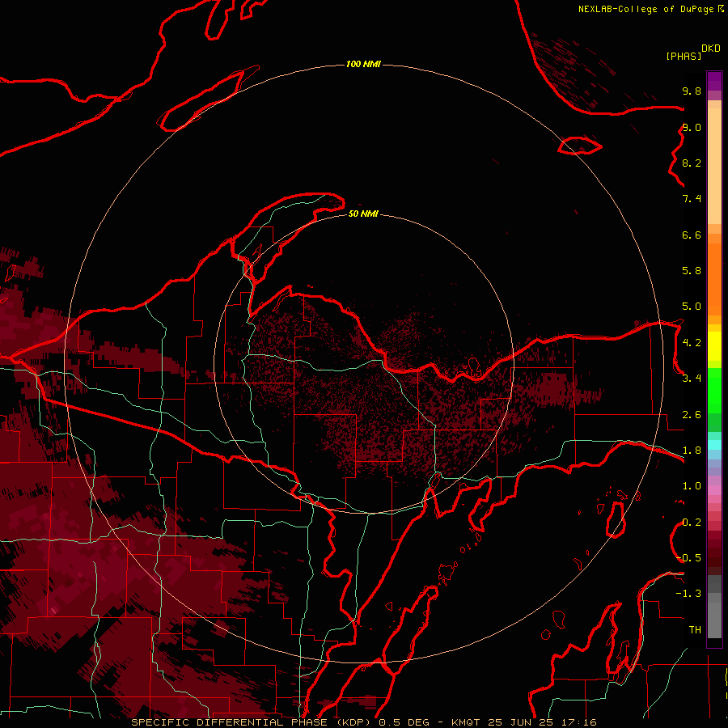Click the 2.6 scale value
728x728 pixels.
pyautogui.click(x=692, y=415)
